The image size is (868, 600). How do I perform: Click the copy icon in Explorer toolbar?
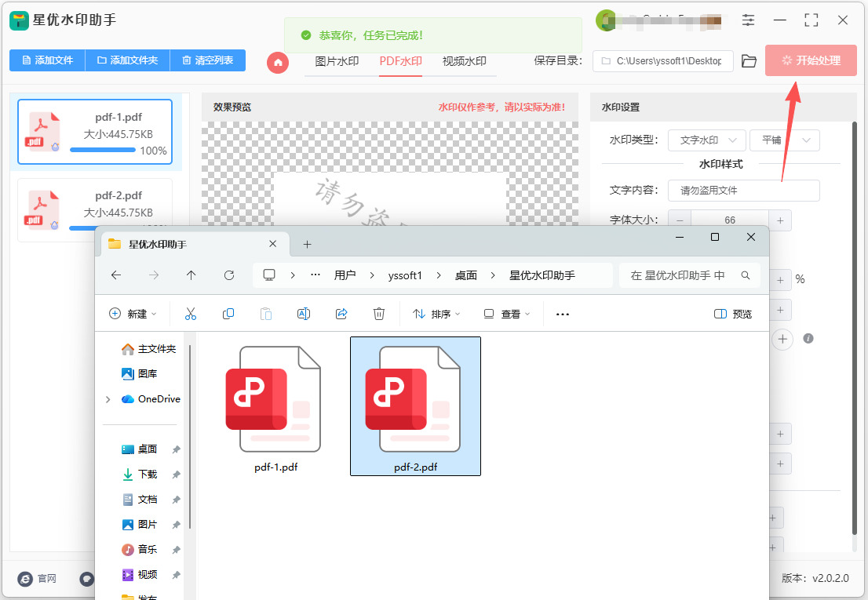click(228, 314)
